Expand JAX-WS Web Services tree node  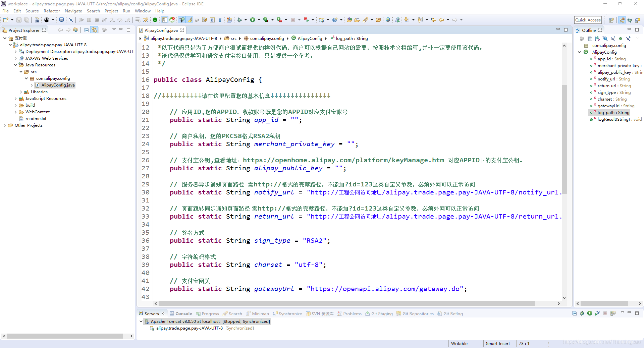15,58
